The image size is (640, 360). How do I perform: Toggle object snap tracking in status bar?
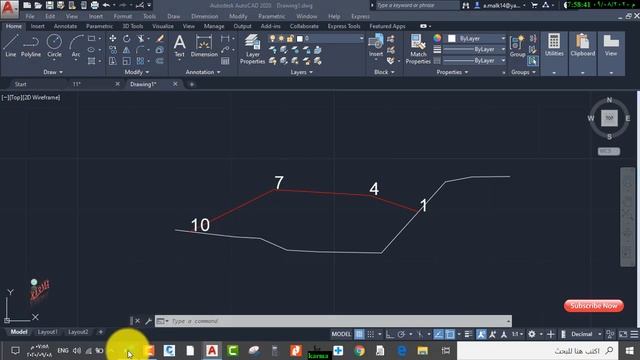[438, 334]
